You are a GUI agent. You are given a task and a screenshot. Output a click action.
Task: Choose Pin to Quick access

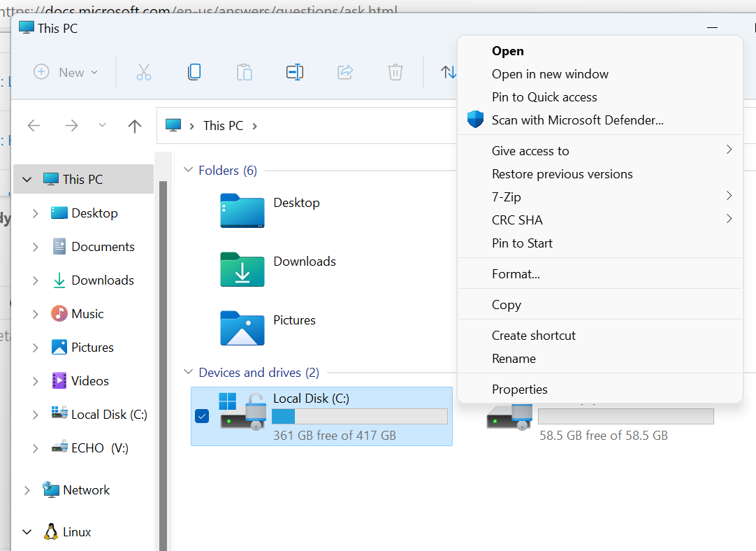(x=599, y=97)
